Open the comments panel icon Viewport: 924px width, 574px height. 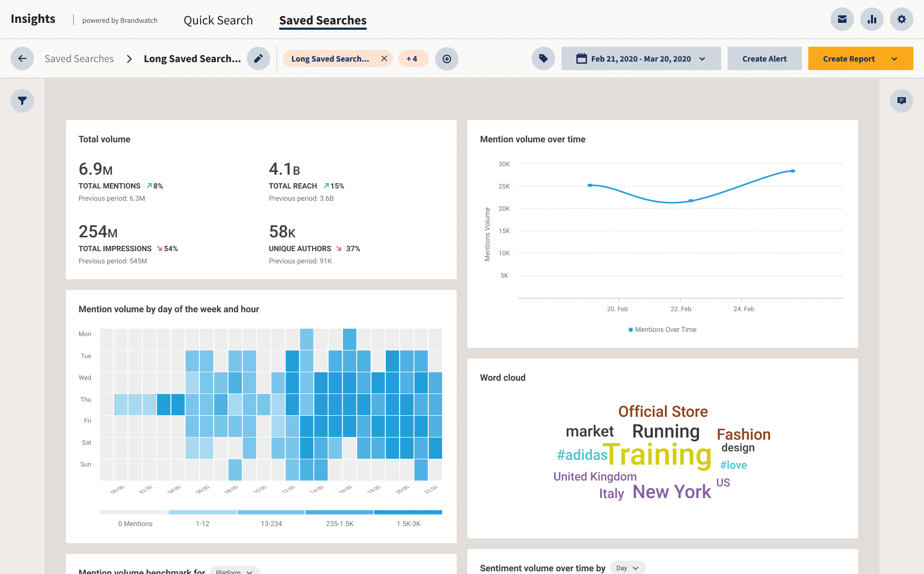[x=901, y=101]
